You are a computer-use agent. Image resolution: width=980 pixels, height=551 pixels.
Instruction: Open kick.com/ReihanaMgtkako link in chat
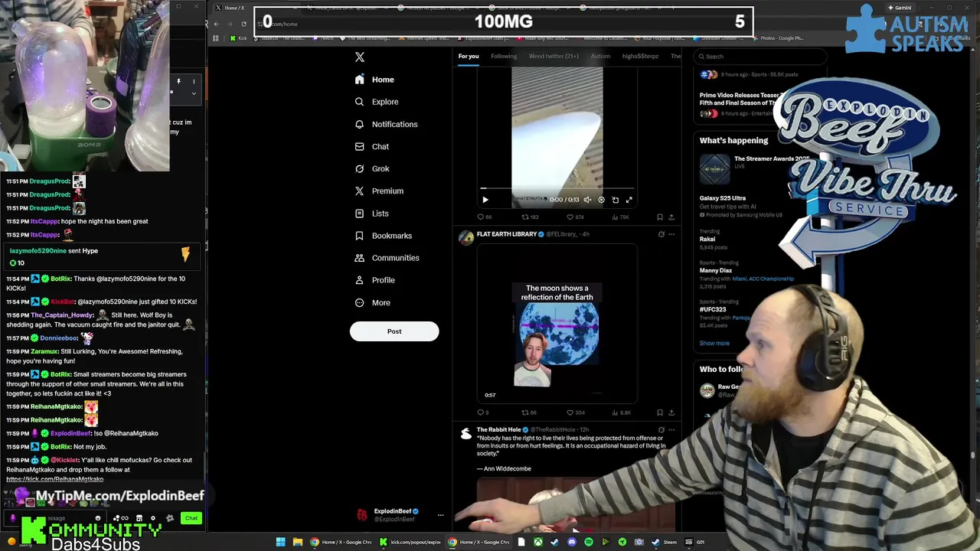54,479
